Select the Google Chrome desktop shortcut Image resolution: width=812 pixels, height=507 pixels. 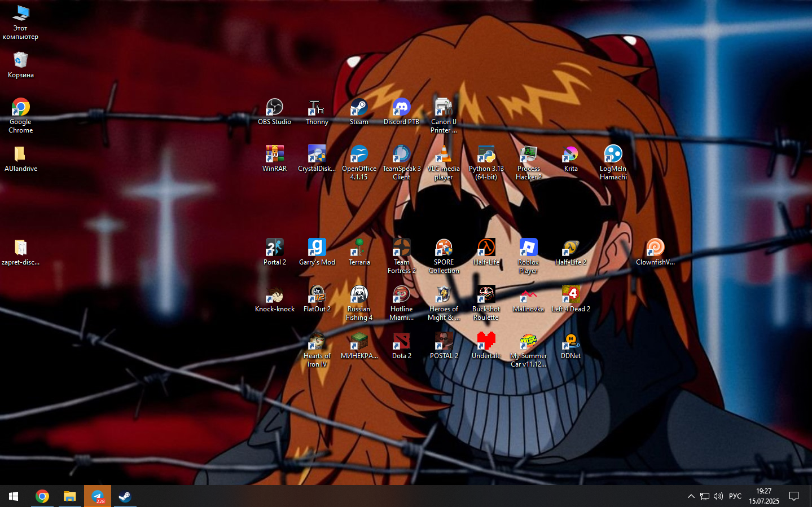[x=21, y=116]
